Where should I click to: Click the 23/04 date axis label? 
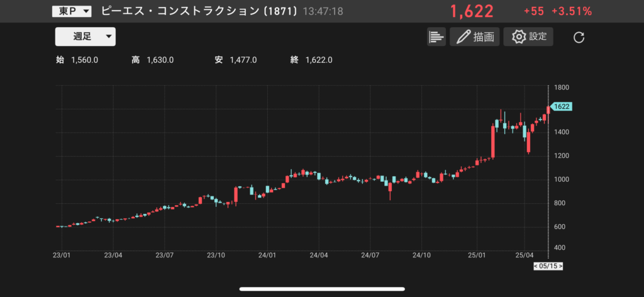click(113, 255)
